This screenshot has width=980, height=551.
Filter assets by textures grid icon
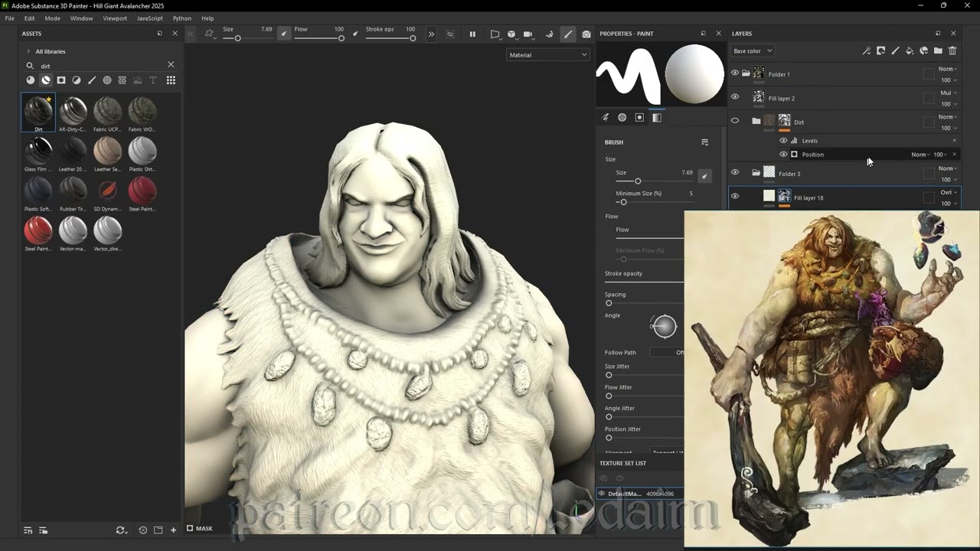coord(122,80)
